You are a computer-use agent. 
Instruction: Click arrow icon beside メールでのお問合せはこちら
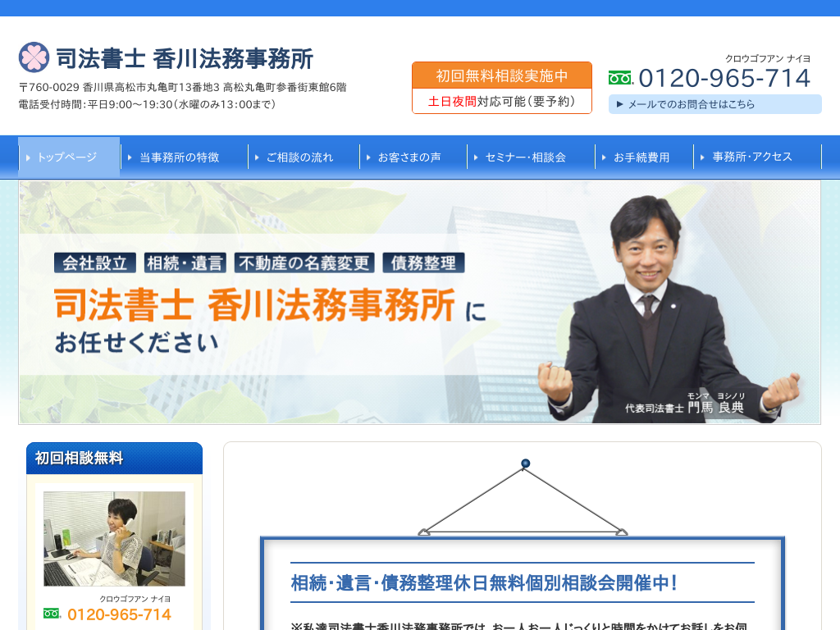point(619,105)
